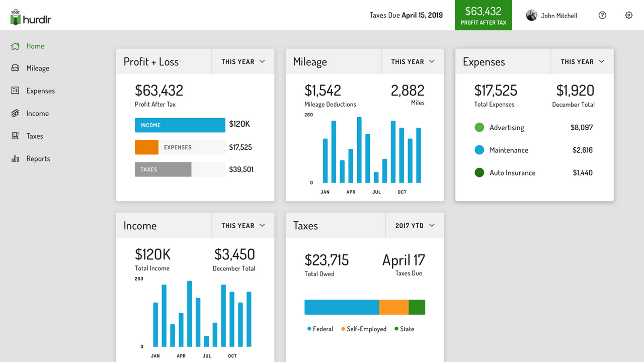Image resolution: width=644 pixels, height=362 pixels.
Task: Toggle the State legend in the Taxes card
Action: (x=404, y=328)
